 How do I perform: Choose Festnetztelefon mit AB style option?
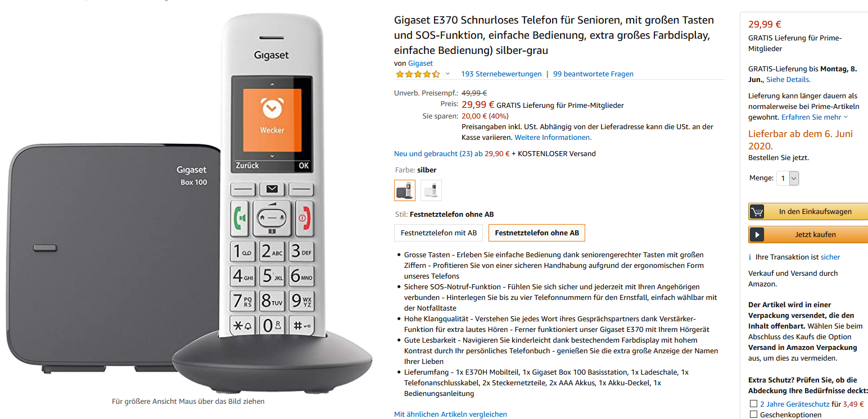pos(438,233)
